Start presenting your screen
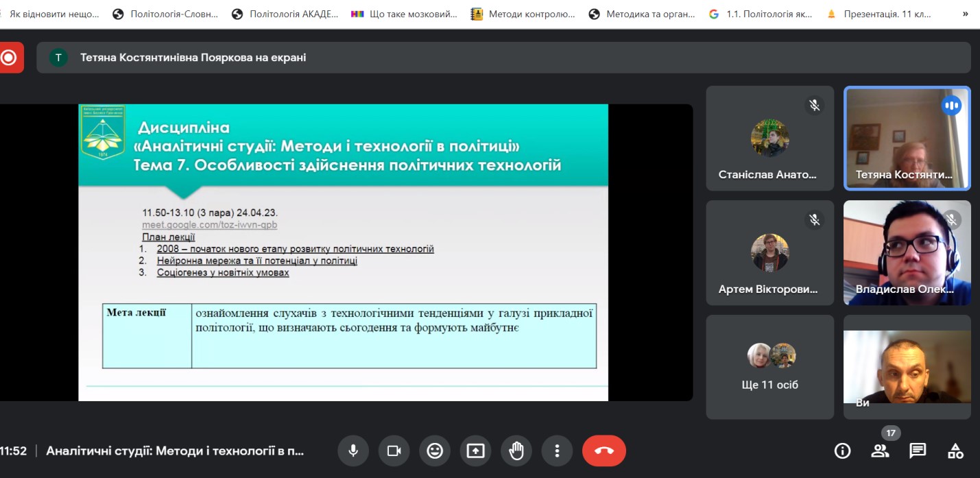 click(x=475, y=451)
